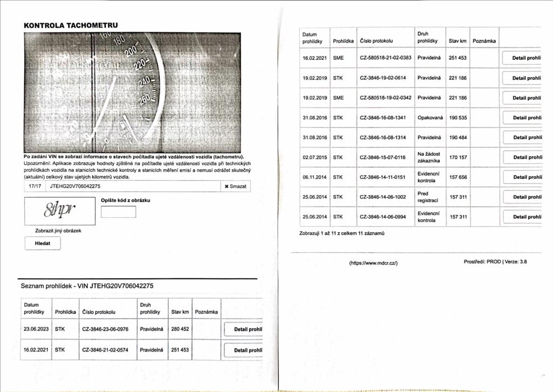Select protocol number CZ-3846-16-08-1341
Image resolution: width=553 pixels, height=392 pixels.
[383, 118]
